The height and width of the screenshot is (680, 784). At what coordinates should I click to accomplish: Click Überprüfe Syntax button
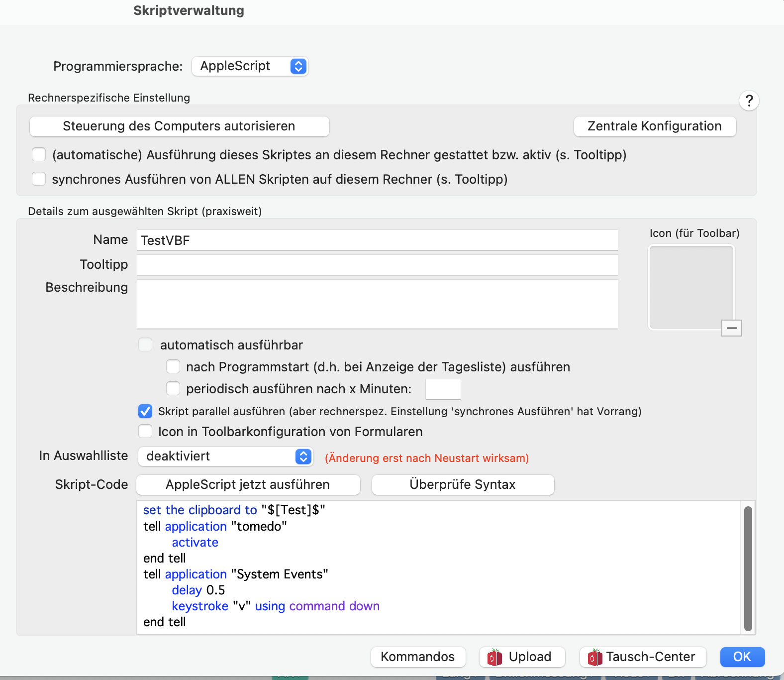[x=463, y=485]
